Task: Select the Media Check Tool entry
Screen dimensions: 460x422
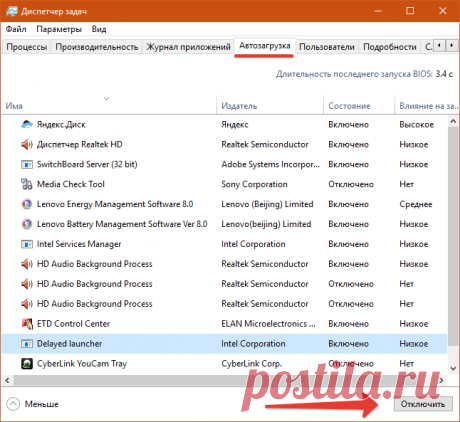Action: [71, 184]
